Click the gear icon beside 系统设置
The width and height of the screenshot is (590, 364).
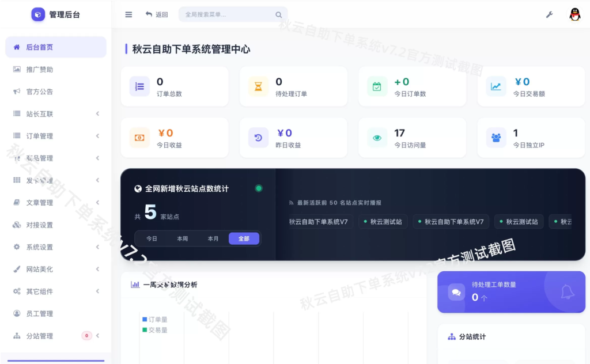(x=17, y=247)
